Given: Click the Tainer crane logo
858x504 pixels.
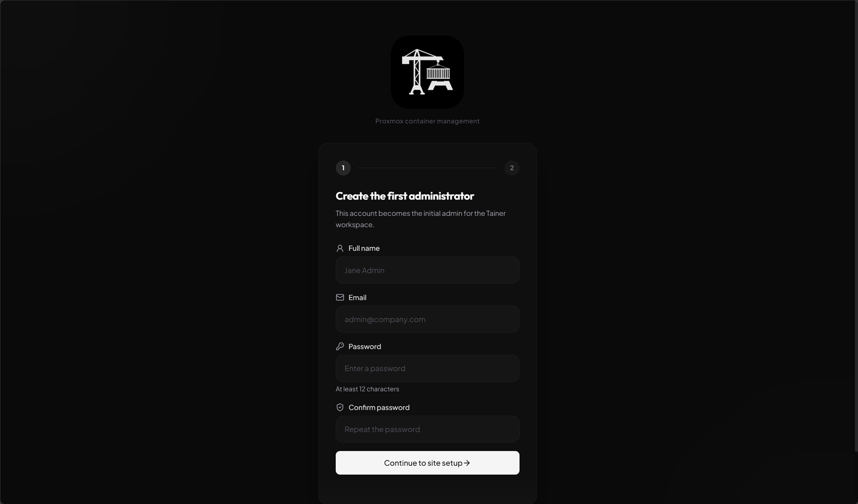Looking at the screenshot, I should point(427,72).
